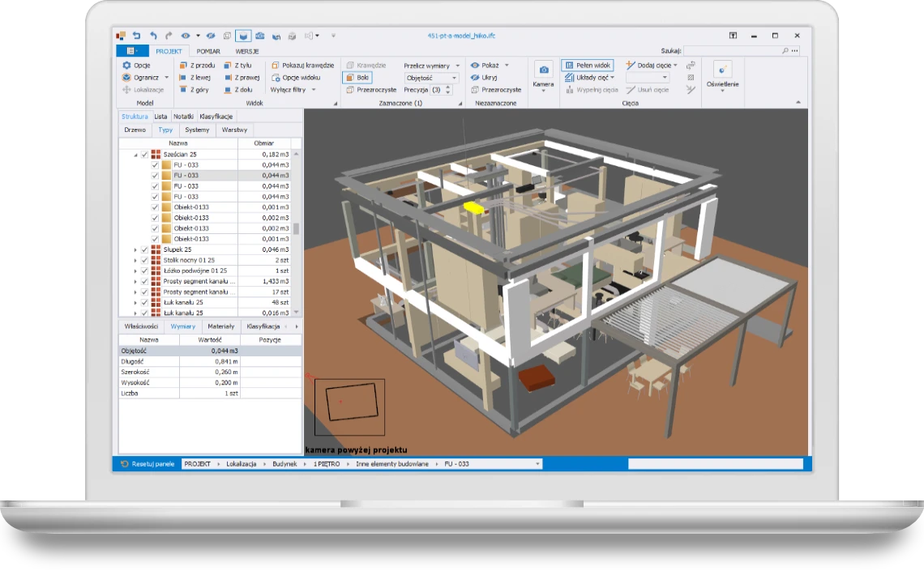
Task: Switch to Z lewej left view
Action: click(195, 77)
